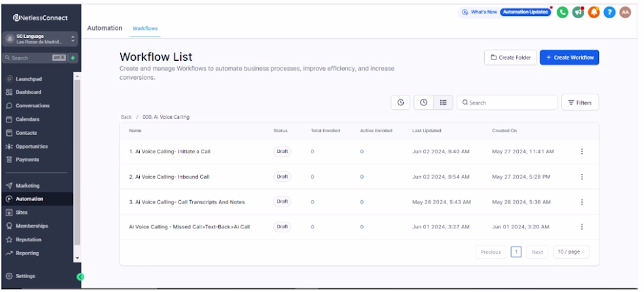The height and width of the screenshot is (292, 644).
Task: Click the green quick actions lightning icon
Action: 73,58
